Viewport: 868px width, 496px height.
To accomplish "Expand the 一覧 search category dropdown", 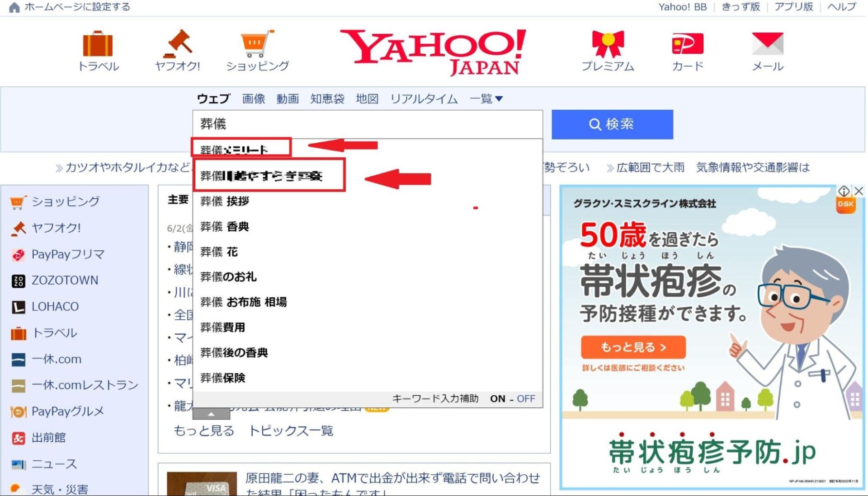I will click(x=486, y=98).
